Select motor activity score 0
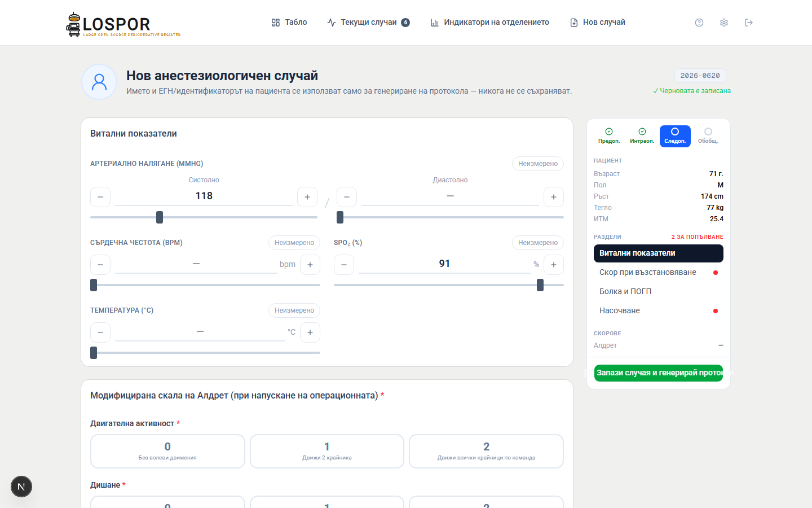 coord(167,451)
